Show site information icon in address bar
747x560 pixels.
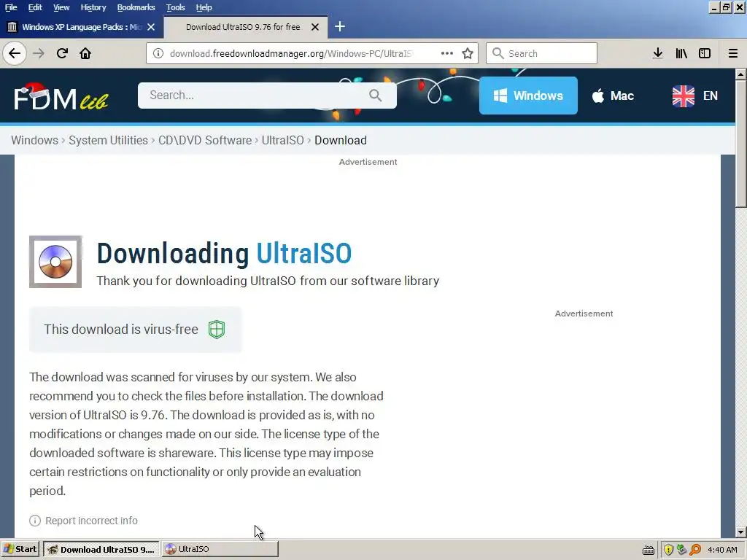pos(158,53)
